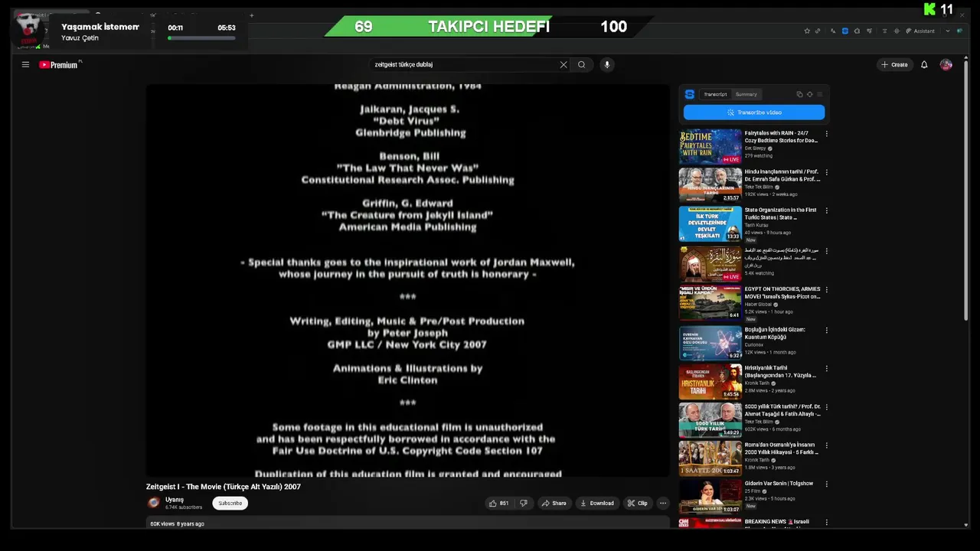Click the Clip button
The width and height of the screenshot is (980, 551).
[x=637, y=504]
